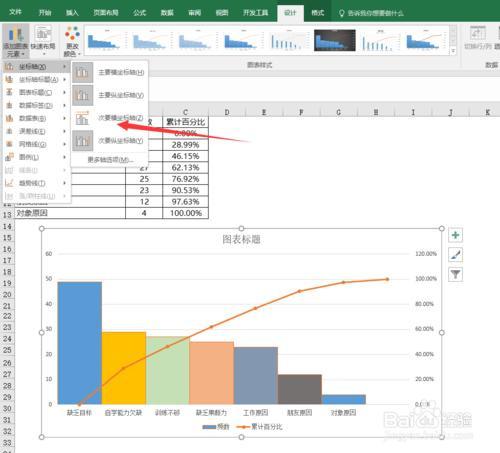
Task: Click the Legend (图例) menu icon
Action: click(9, 157)
